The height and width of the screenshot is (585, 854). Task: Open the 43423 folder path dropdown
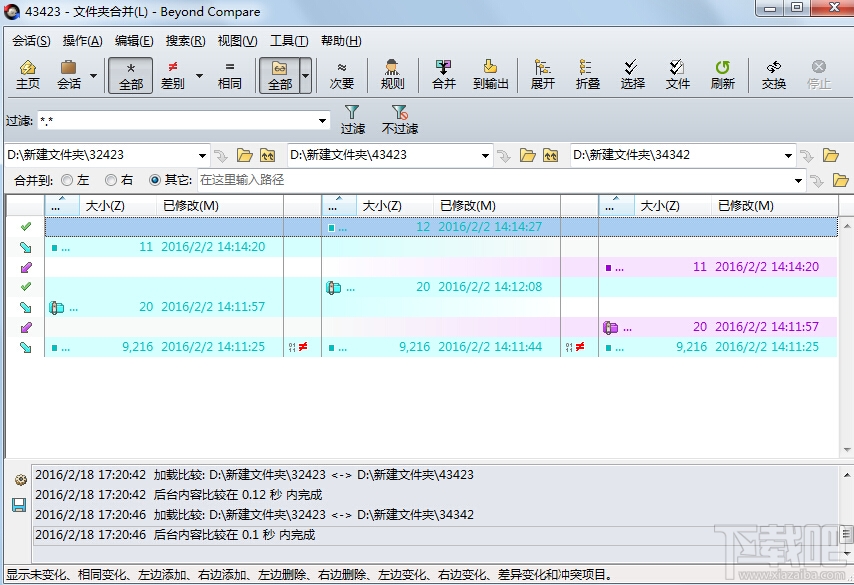coord(484,155)
